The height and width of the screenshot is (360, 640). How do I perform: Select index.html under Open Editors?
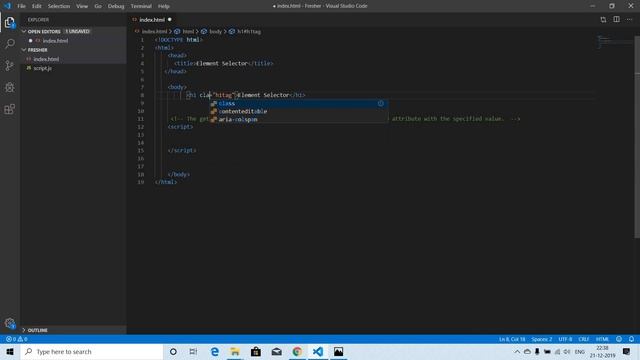(56, 41)
